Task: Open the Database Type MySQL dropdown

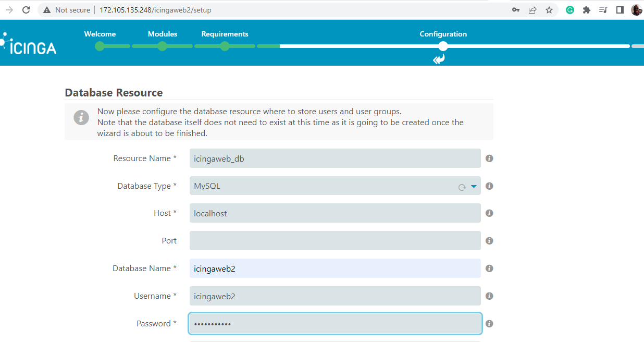Action: point(335,186)
